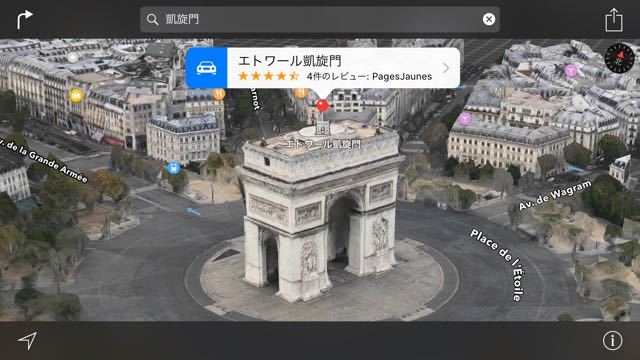Open details chevron on エトワール凱旋門 card
Screen dimensions: 640x360
446,68
